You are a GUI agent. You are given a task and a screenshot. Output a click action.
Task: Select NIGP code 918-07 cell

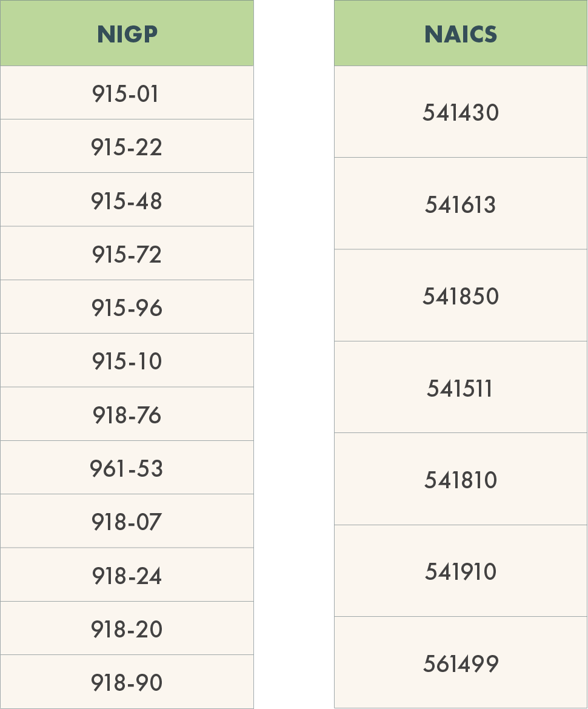[x=127, y=521]
